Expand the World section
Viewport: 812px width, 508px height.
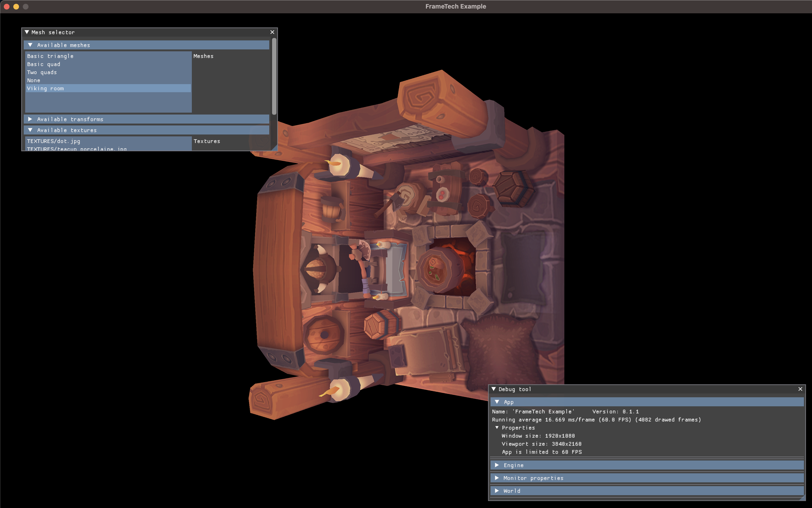click(x=647, y=490)
